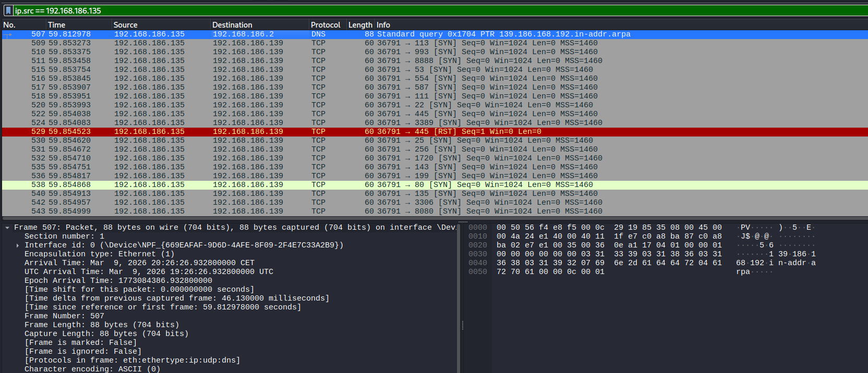The height and width of the screenshot is (373, 868).
Task: Click hex offset row 0010 in bytes pane
Action: (x=478, y=236)
